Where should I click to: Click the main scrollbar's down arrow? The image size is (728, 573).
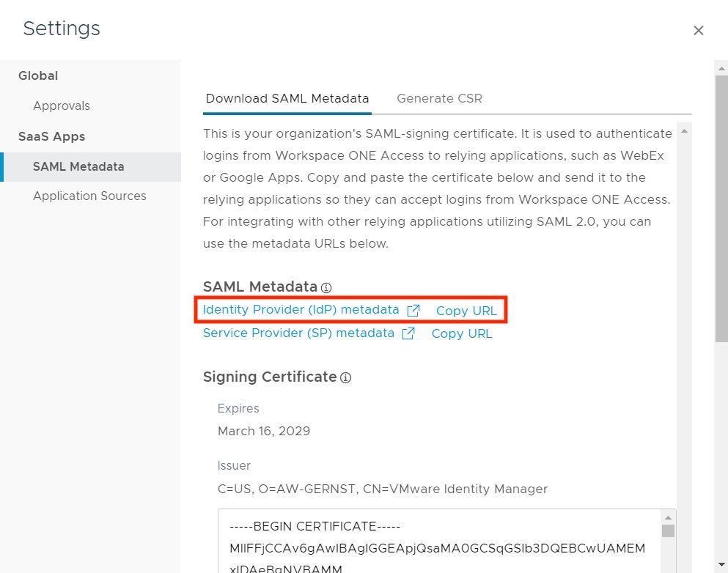(x=721, y=565)
